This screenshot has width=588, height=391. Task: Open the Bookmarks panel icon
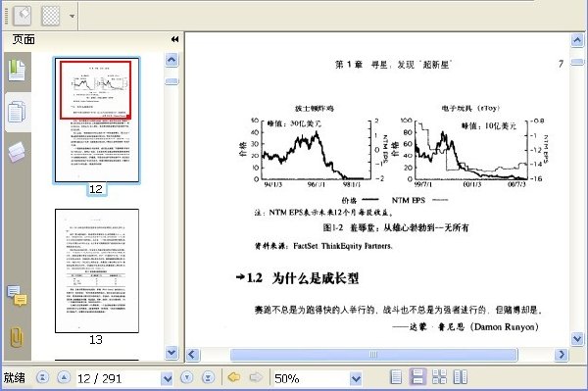(x=17, y=71)
